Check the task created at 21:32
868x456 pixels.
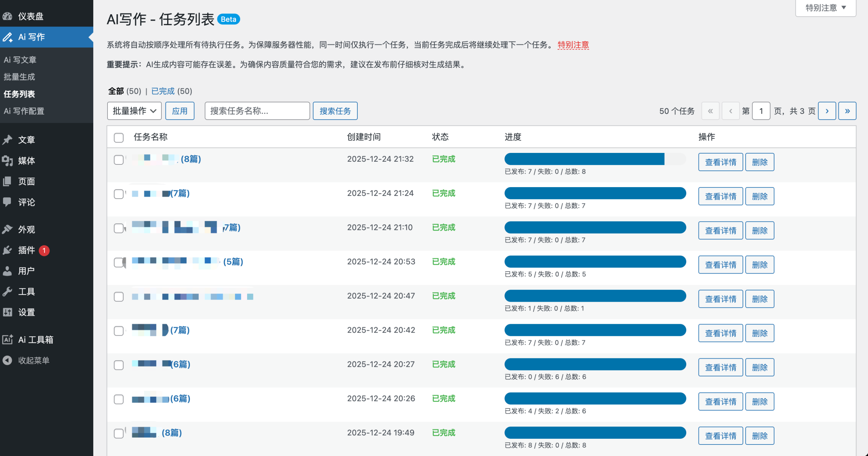point(119,160)
